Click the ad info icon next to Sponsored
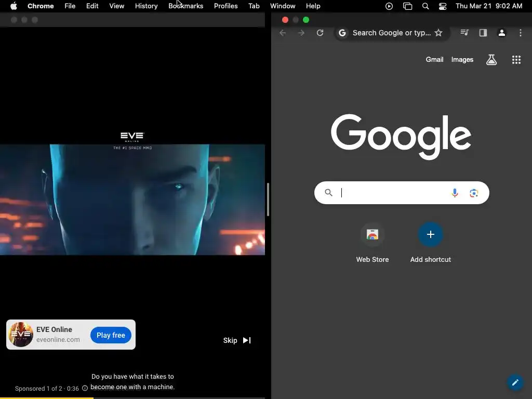 [x=85, y=388]
